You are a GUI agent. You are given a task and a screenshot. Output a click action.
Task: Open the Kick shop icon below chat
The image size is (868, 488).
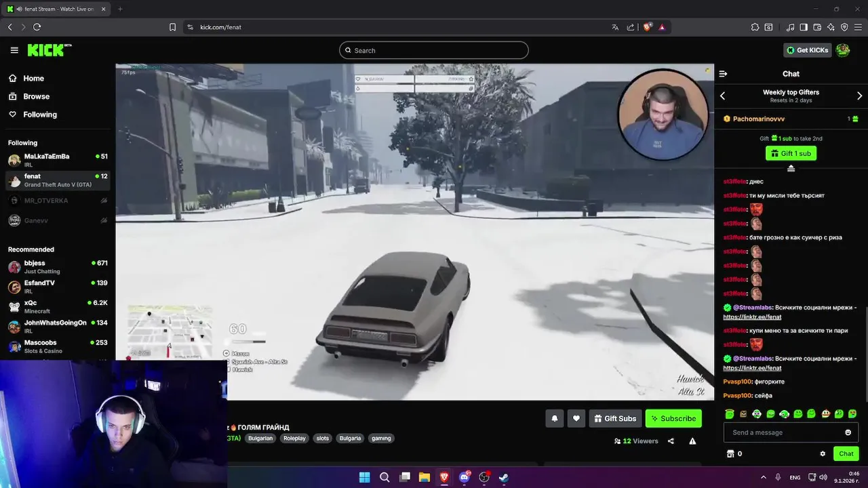730,454
